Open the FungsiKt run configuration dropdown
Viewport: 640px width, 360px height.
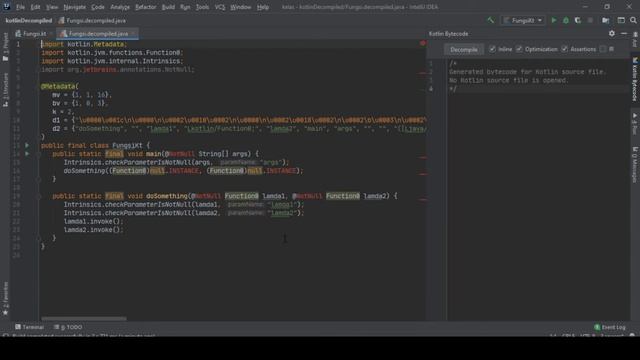(523, 20)
